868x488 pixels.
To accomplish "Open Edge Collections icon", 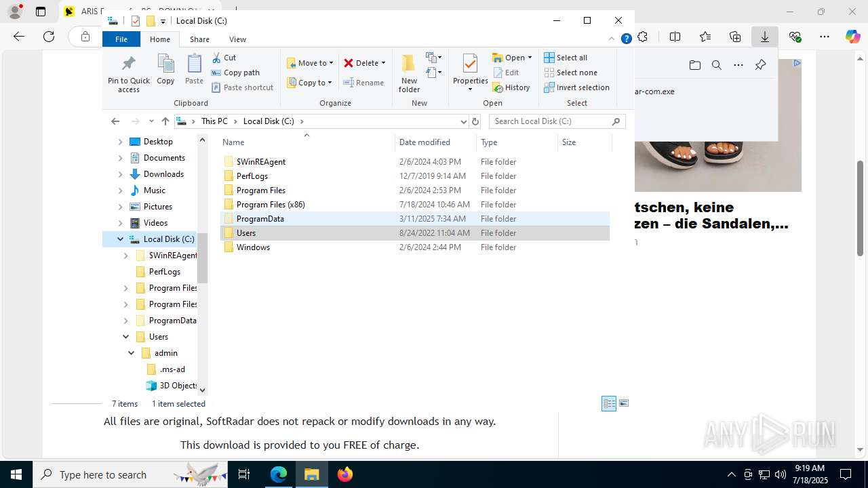I will [x=735, y=37].
